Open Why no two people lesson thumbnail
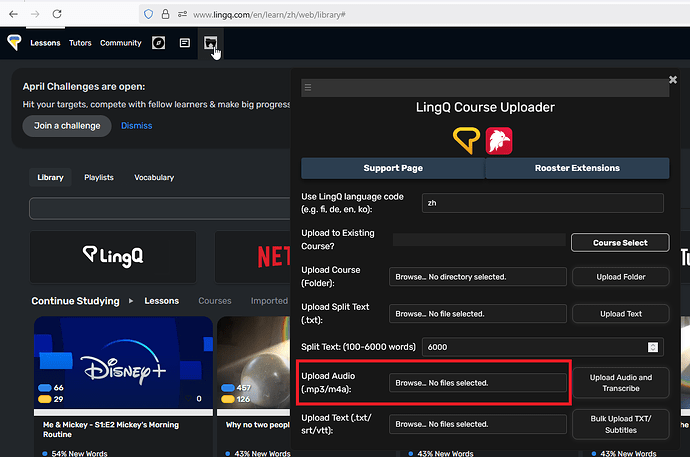Viewport: 690px width, 457px height. [254, 363]
